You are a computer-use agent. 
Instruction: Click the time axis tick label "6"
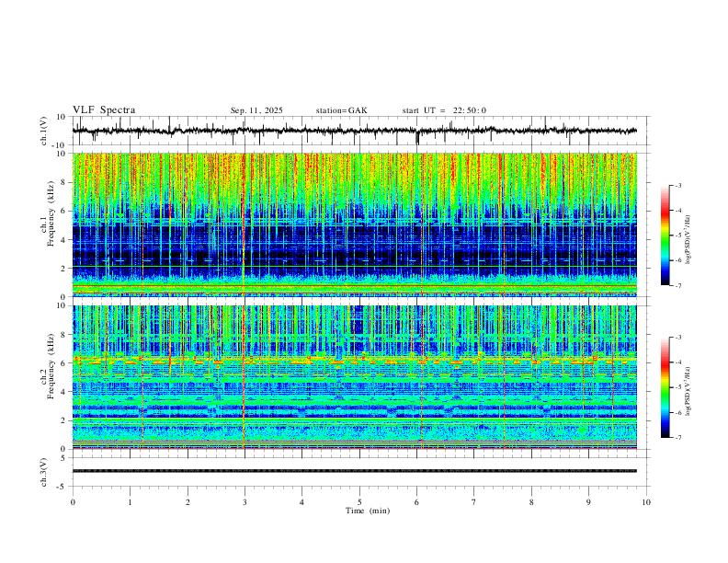coord(416,502)
